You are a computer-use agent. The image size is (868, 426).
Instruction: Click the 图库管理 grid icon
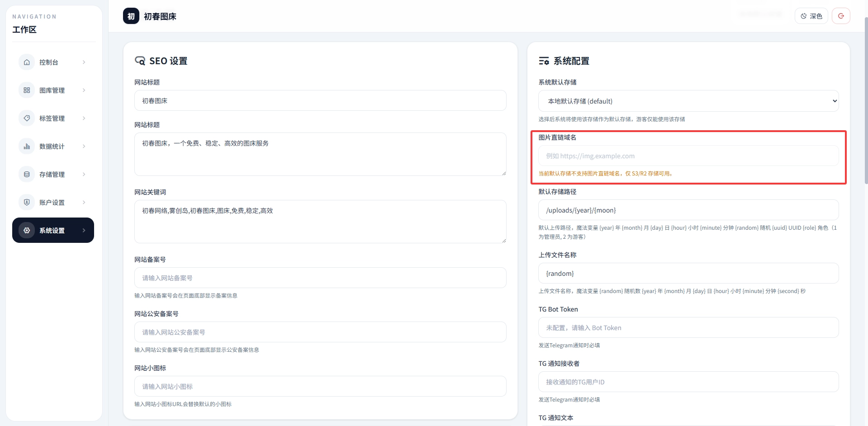tap(27, 90)
